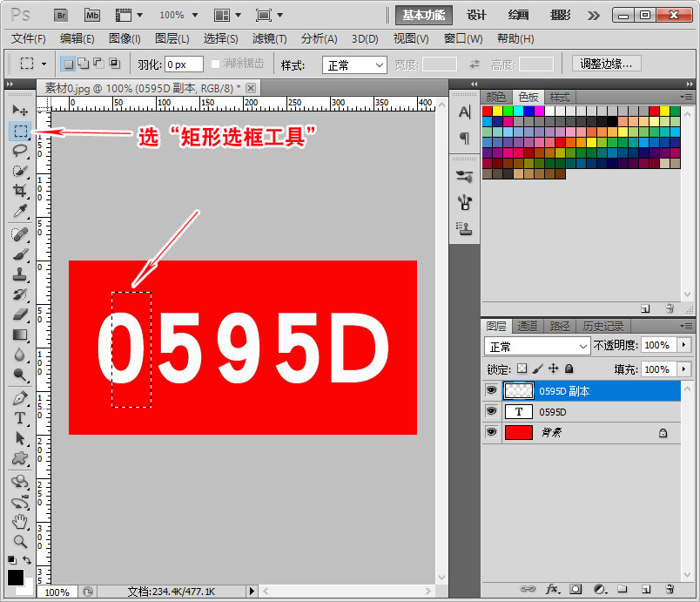
Task: Switch to the 历史记录 tab
Action: click(x=602, y=327)
